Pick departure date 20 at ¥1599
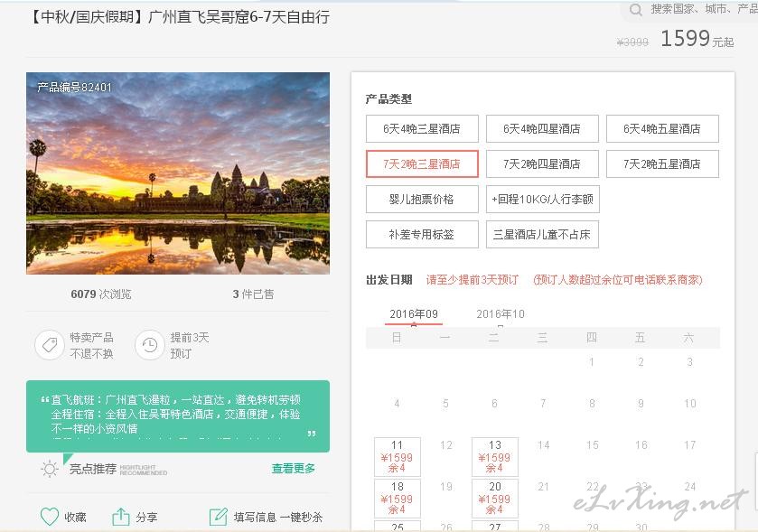This screenshot has height=532, width=758. click(495, 499)
